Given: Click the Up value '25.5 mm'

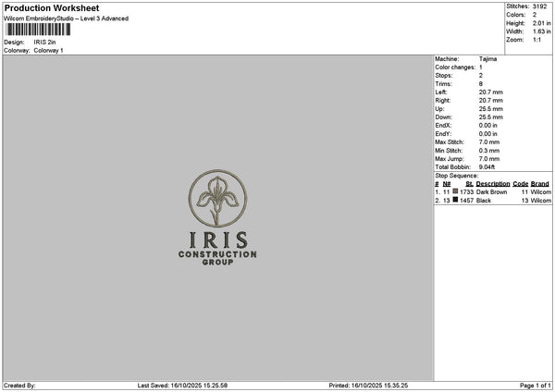Looking at the screenshot, I should 491,109.
